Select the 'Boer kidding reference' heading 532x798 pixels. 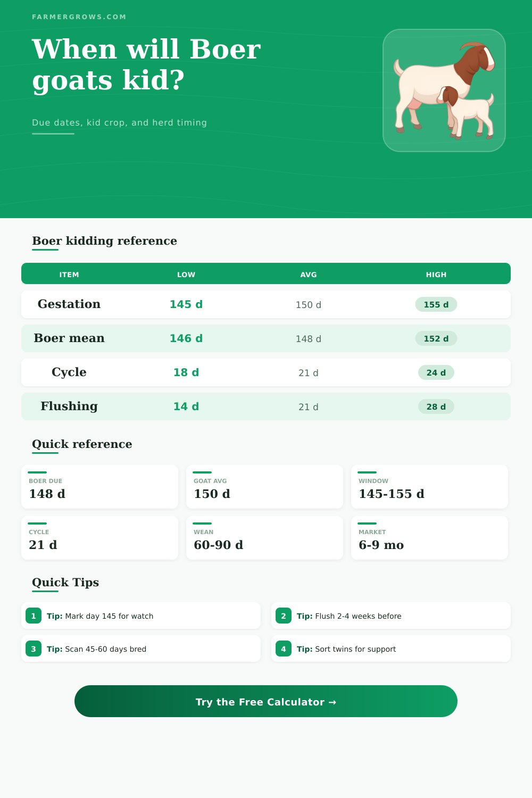104,241
